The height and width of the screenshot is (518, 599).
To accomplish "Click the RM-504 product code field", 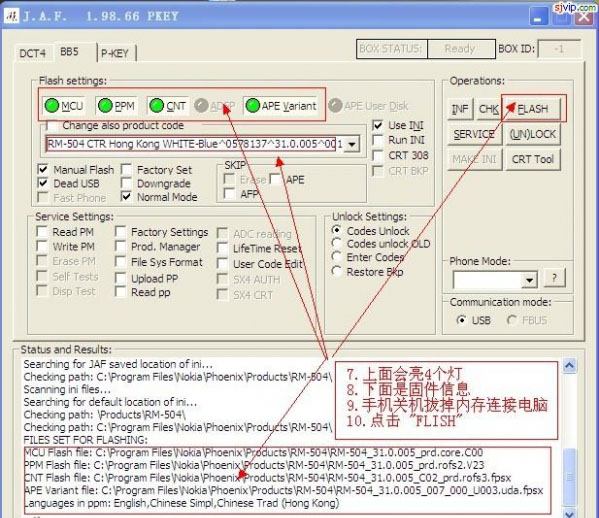I will click(x=194, y=144).
